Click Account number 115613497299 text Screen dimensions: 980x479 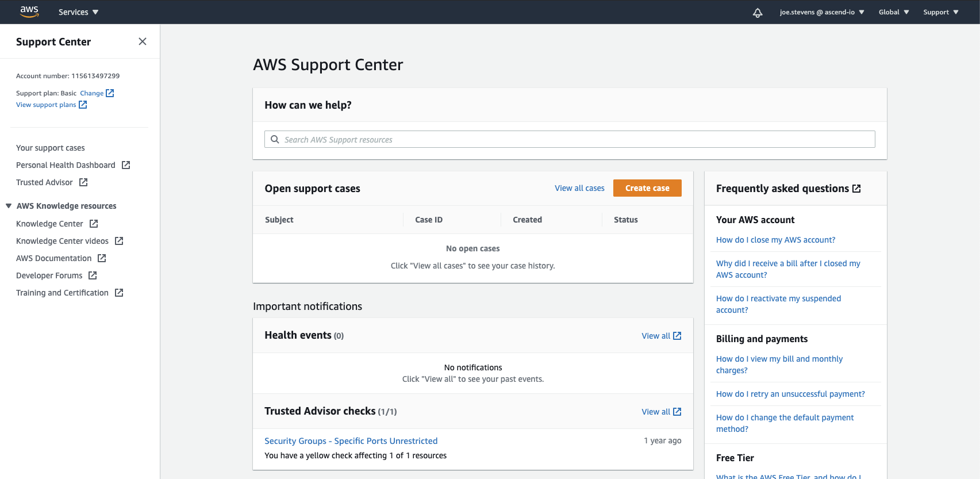(68, 76)
